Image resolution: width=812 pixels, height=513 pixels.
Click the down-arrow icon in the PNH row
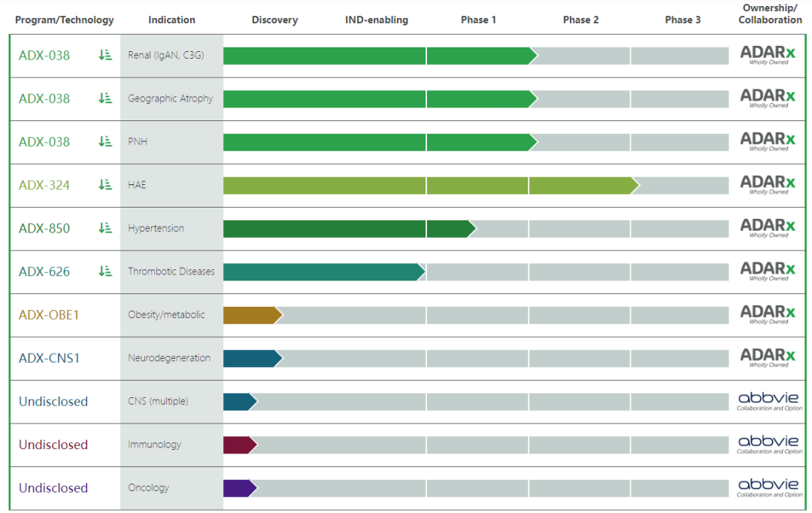[105, 141]
